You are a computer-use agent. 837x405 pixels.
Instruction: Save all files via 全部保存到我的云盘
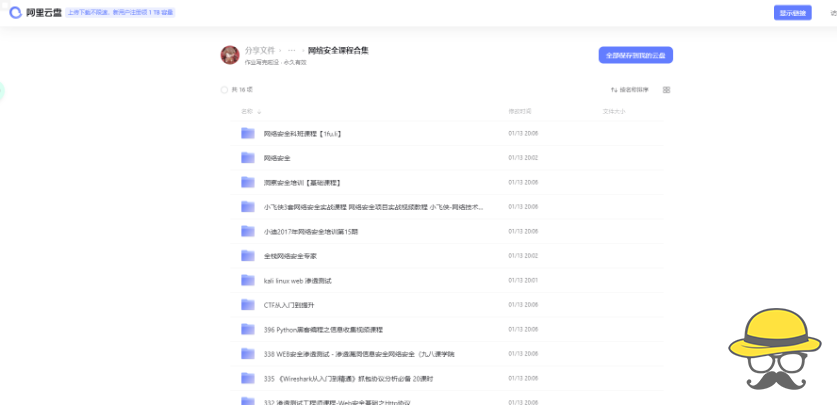point(636,55)
